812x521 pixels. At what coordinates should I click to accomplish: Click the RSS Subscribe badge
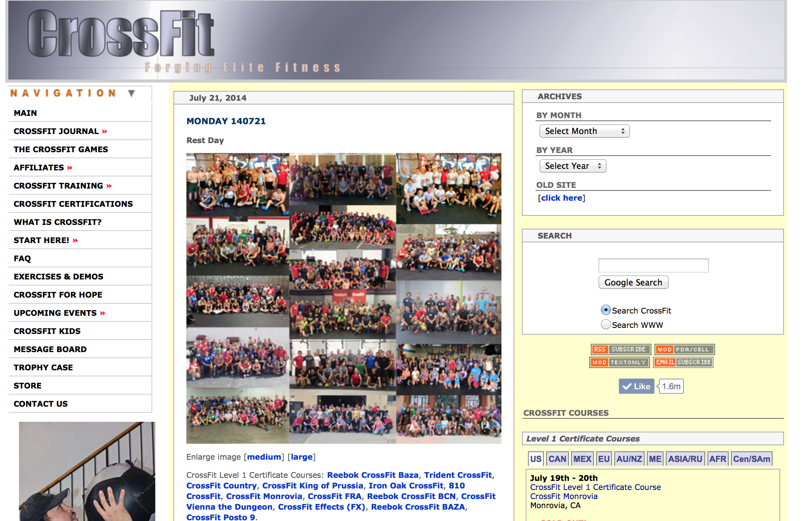620,349
